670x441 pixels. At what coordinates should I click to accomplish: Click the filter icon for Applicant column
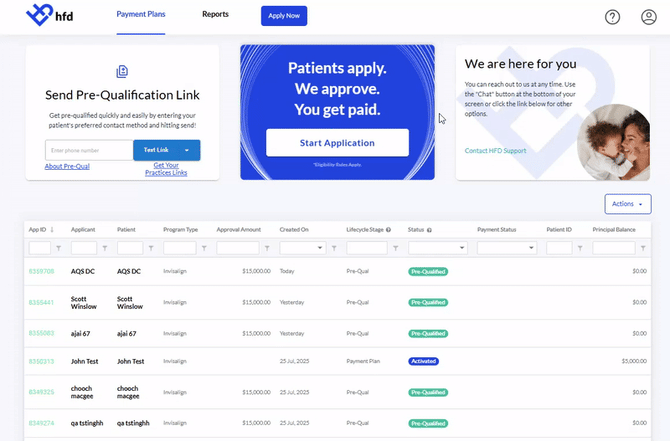[105, 248]
